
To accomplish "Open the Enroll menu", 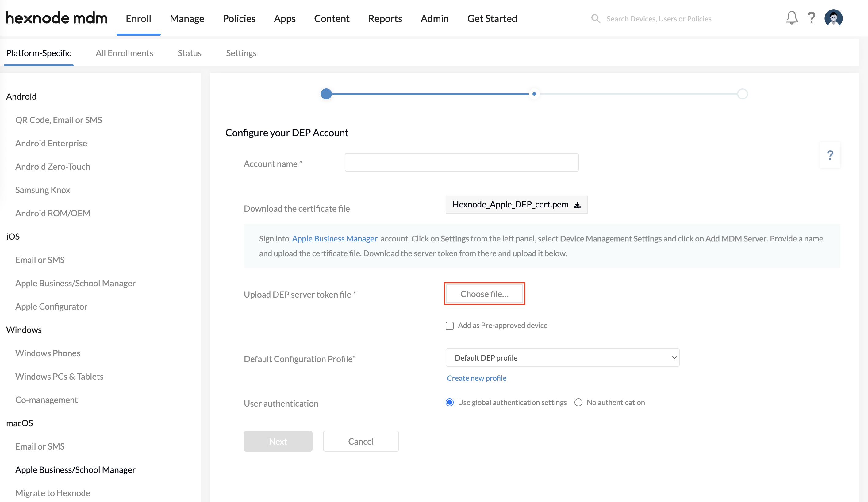I will [138, 18].
